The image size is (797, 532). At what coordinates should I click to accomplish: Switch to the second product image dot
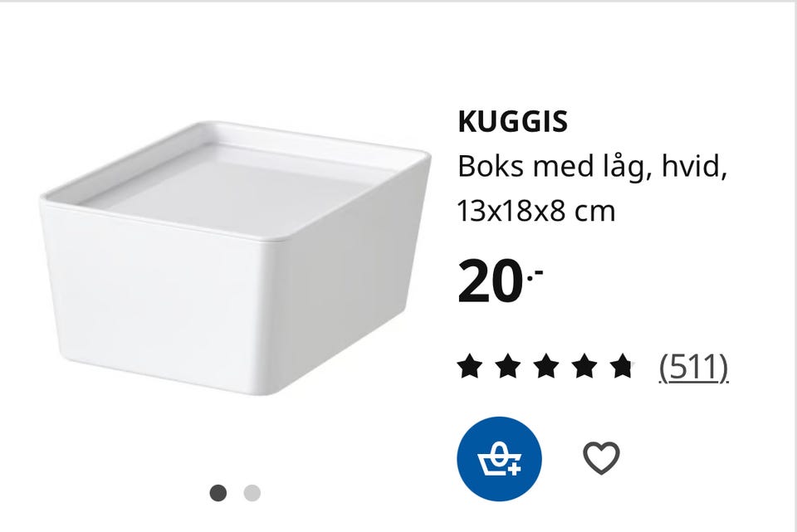pos(252,493)
